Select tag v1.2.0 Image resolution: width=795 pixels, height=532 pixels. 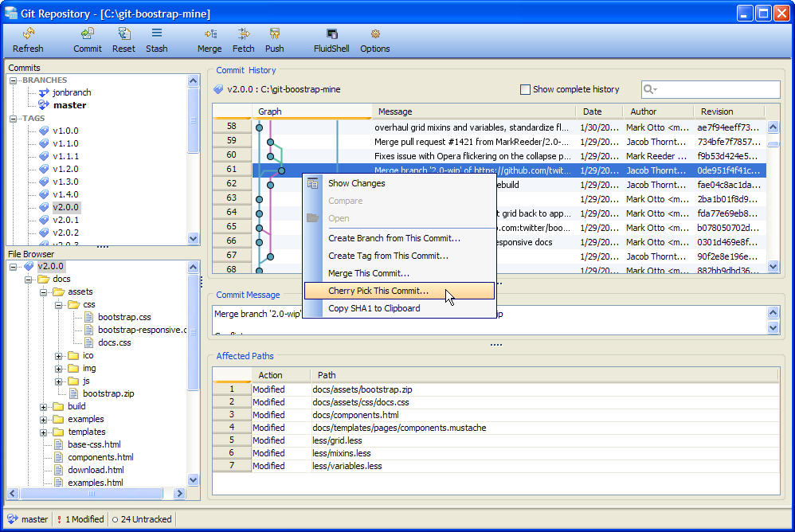coord(65,169)
